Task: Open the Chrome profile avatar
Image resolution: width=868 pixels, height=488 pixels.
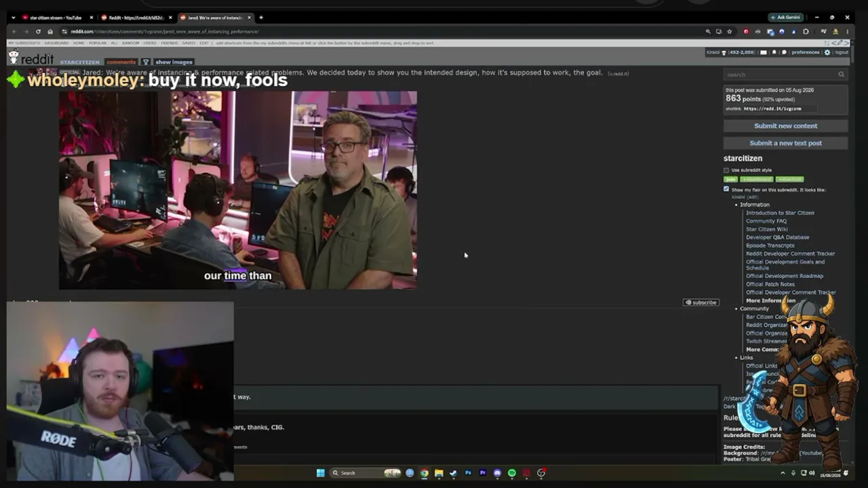Action: (836, 31)
